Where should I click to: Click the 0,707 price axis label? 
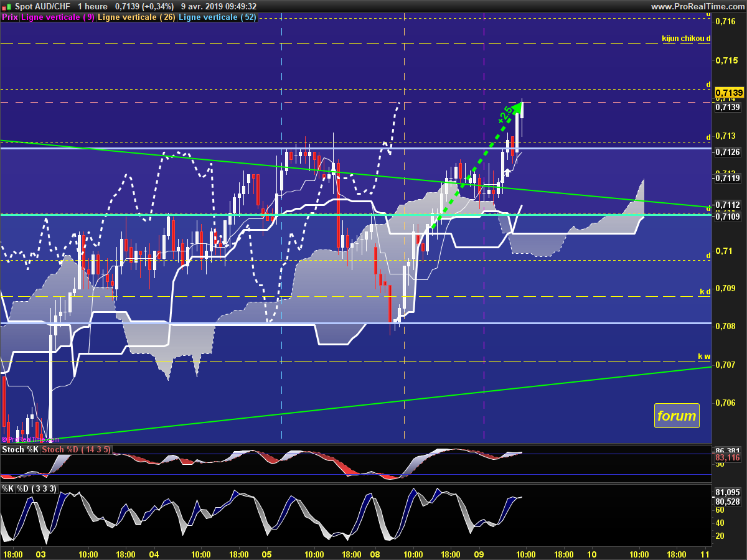point(726,364)
